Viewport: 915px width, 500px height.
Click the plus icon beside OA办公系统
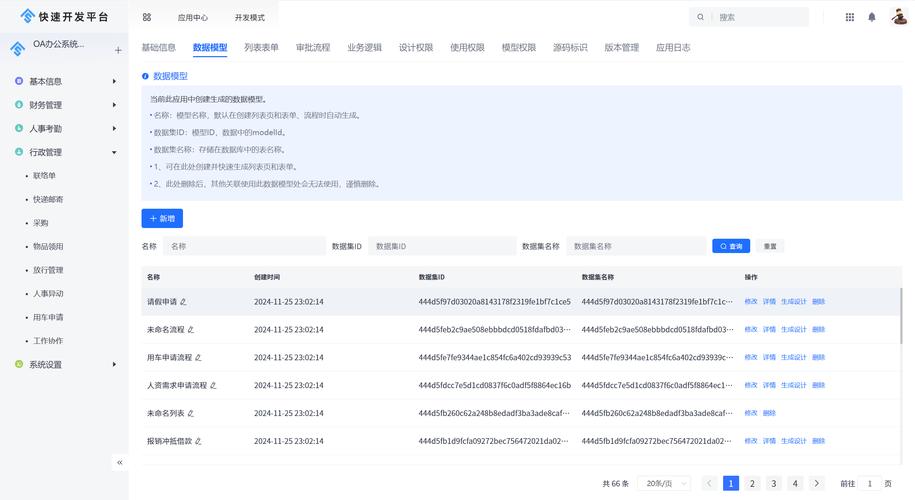tap(118, 50)
